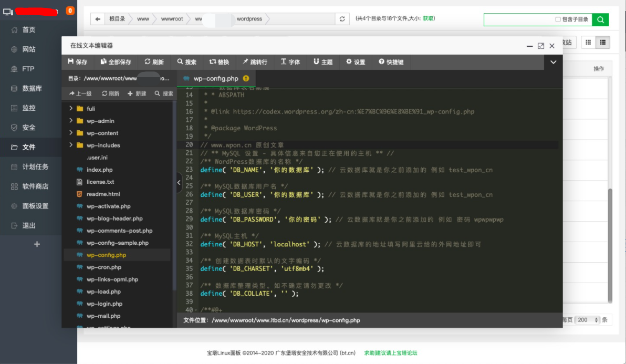Switch file manager to grid view
The width and height of the screenshot is (626, 364).
tap(588, 43)
